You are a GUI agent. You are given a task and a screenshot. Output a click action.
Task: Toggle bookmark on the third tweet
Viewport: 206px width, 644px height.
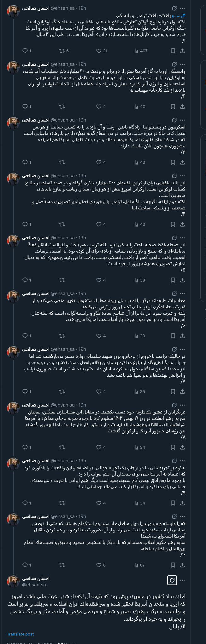click(x=173, y=162)
